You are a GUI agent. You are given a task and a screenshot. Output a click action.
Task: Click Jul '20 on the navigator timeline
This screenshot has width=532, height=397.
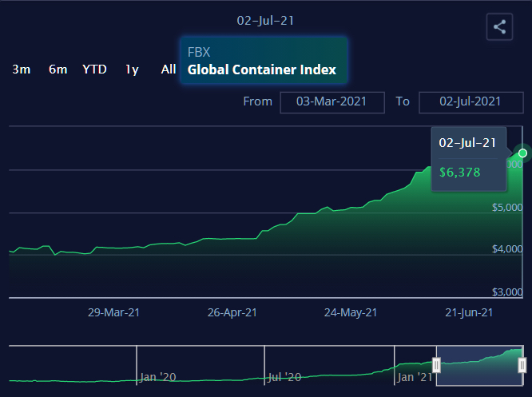[284, 376]
